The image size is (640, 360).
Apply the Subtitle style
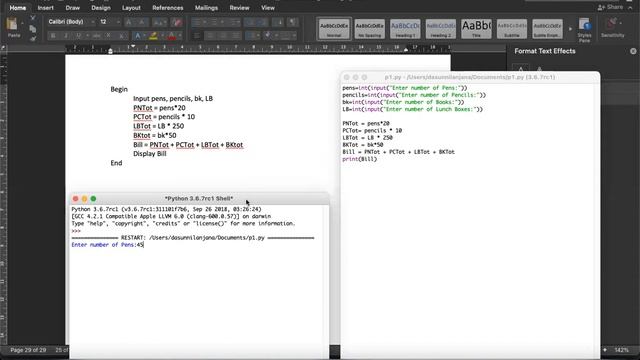pyautogui.click(x=511, y=29)
